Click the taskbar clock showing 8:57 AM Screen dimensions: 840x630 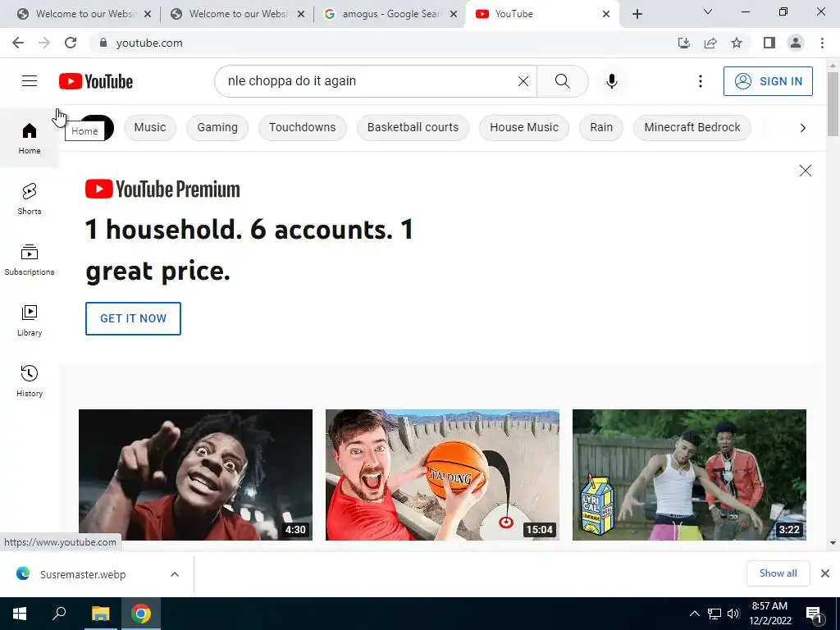click(770, 614)
